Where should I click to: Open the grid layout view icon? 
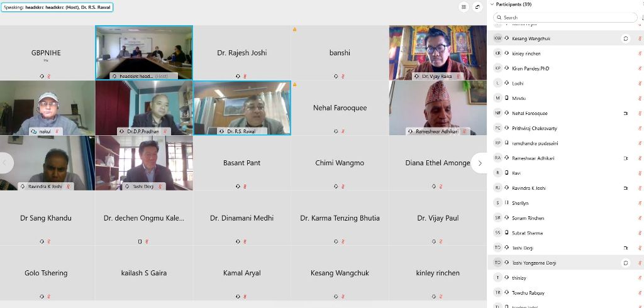click(x=464, y=7)
